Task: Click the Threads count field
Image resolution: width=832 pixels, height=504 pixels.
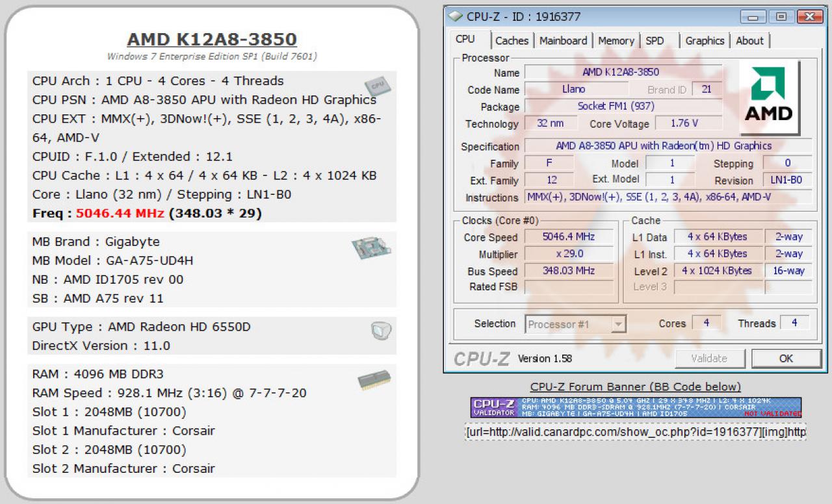Action: (x=794, y=323)
